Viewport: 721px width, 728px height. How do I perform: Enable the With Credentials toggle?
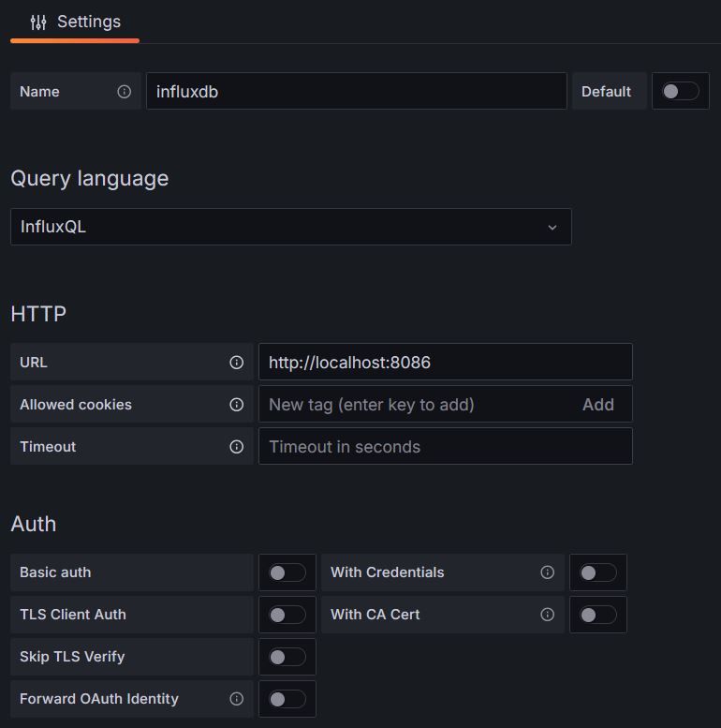tap(597, 572)
